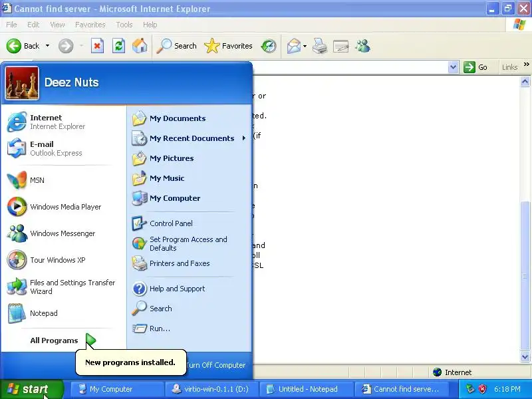Open E-mail Outlook Express entry
Image resolution: width=532 pixels, height=399 pixels.
pyautogui.click(x=63, y=148)
